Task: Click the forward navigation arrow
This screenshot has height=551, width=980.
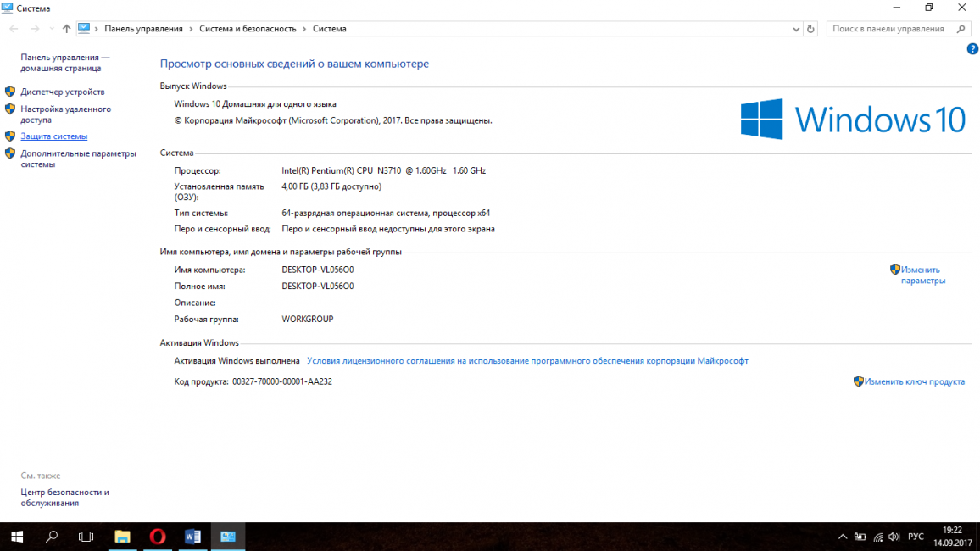Action: point(35,29)
